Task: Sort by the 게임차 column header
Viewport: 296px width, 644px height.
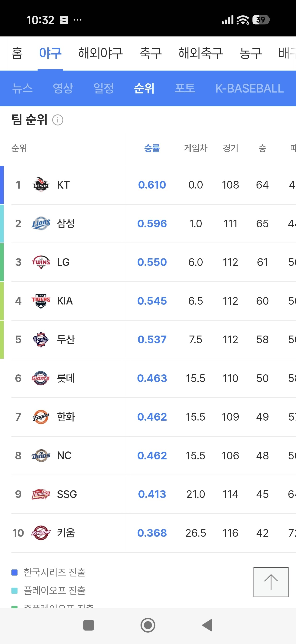Action: (x=196, y=148)
